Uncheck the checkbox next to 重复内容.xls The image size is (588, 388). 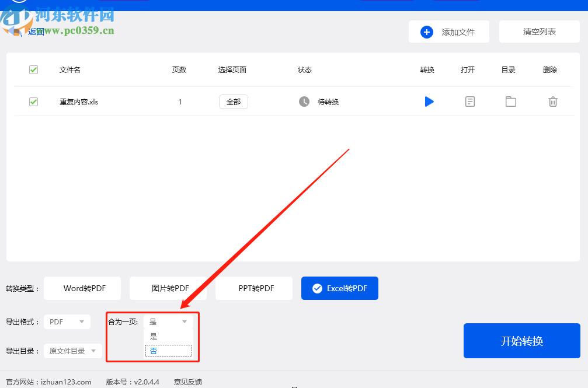click(33, 101)
